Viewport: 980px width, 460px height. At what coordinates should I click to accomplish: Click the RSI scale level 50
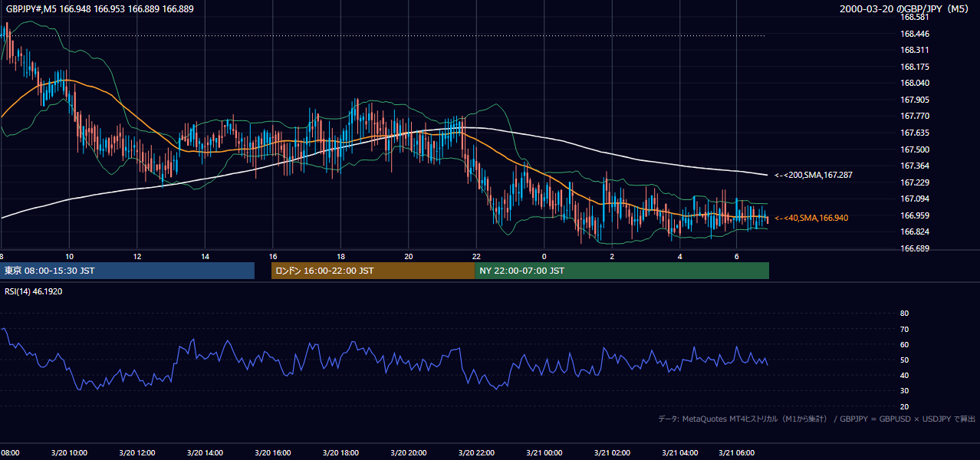point(904,360)
